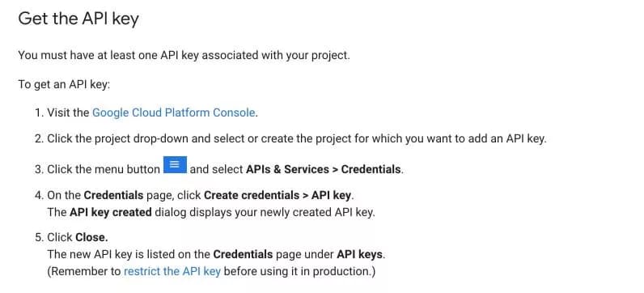Click the bold 'API key created' text
The height and width of the screenshot is (293, 644).
click(x=111, y=212)
